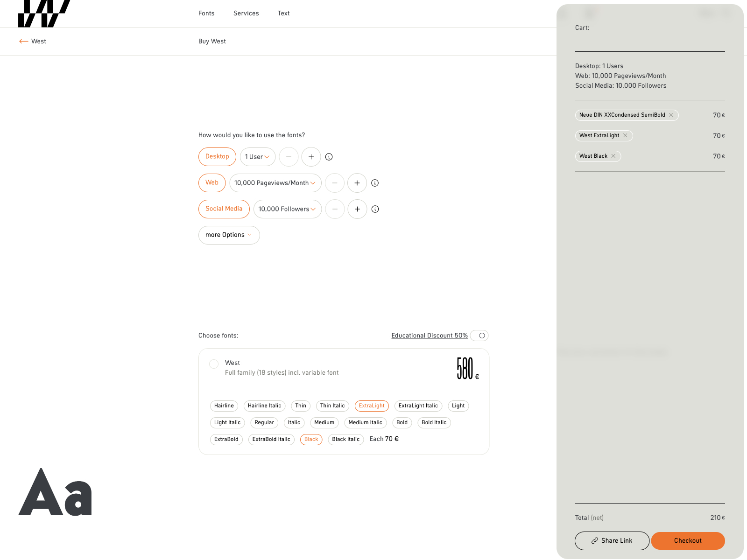This screenshot has height=560, width=747.
Task: Toggle the Desktop license option
Action: 217,157
